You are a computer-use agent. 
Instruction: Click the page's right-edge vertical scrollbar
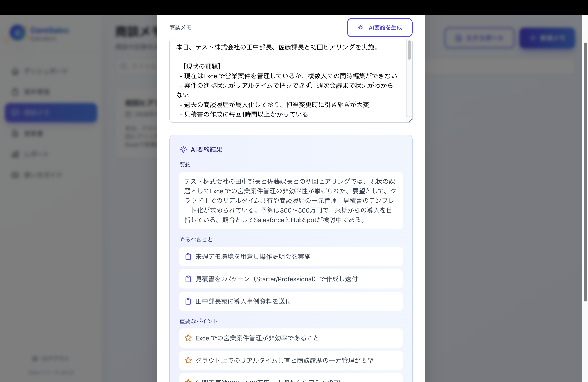(x=585, y=172)
